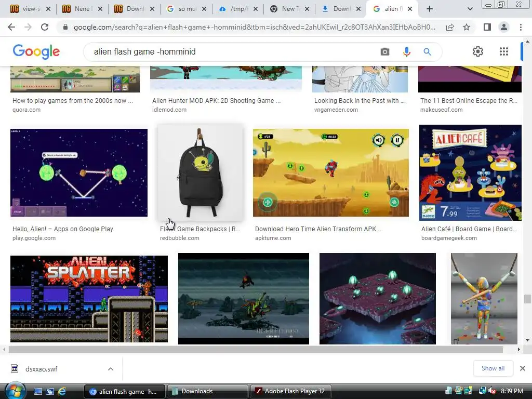Click the forward navigation arrow
532x399 pixels.
tap(28, 27)
